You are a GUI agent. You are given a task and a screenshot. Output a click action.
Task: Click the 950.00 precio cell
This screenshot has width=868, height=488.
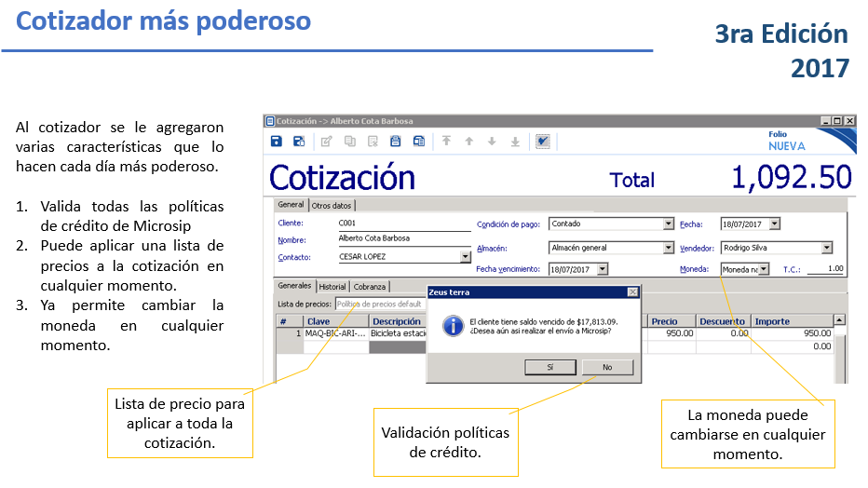pos(671,333)
